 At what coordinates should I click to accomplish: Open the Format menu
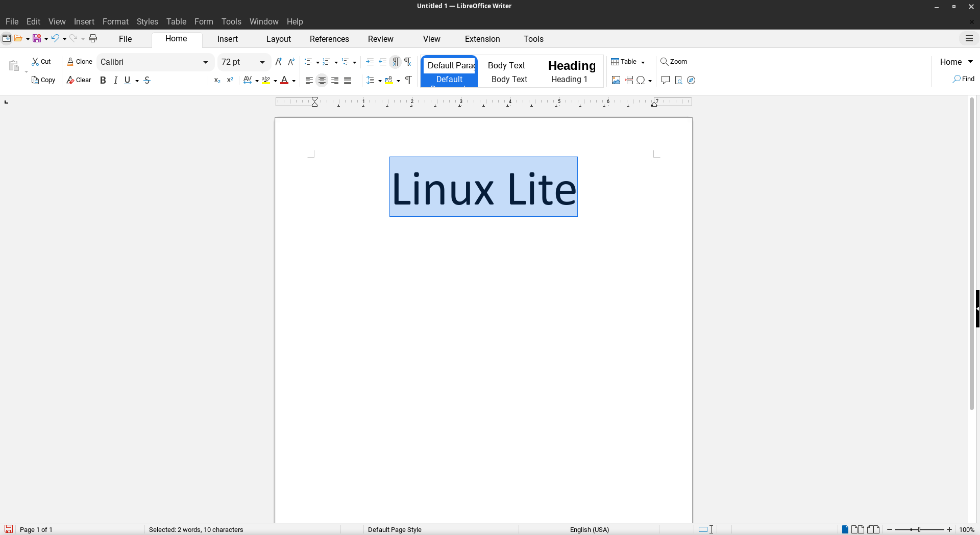tap(115, 21)
